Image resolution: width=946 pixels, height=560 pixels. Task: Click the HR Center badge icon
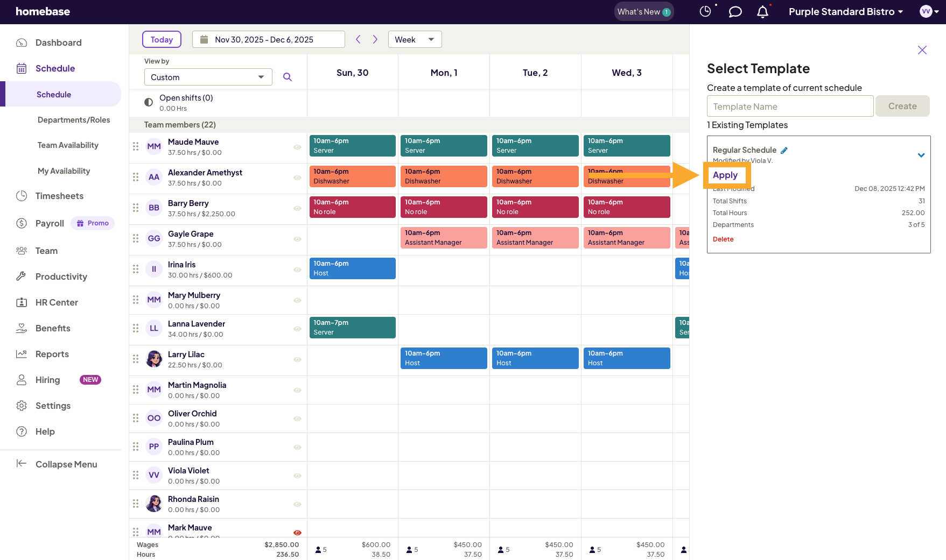pos(22,302)
